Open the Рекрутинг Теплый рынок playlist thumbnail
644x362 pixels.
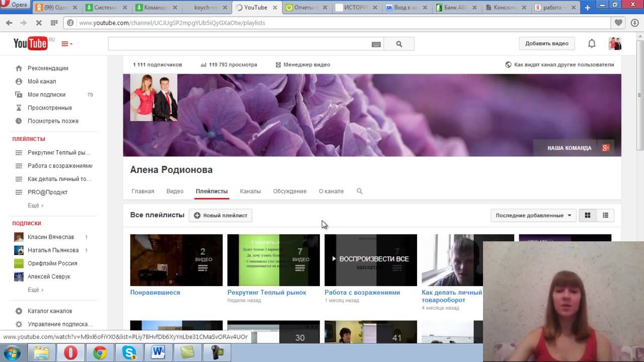tap(273, 260)
